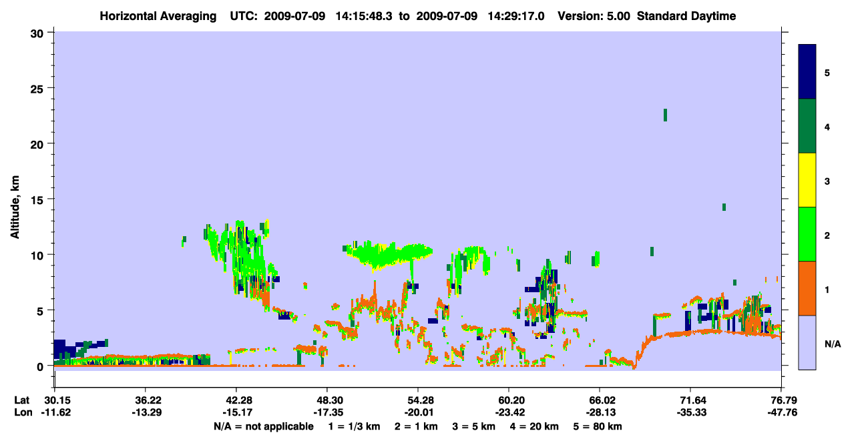Click the lavender N/A colorbar segment
This screenshot has width=868, height=445.
(807, 342)
